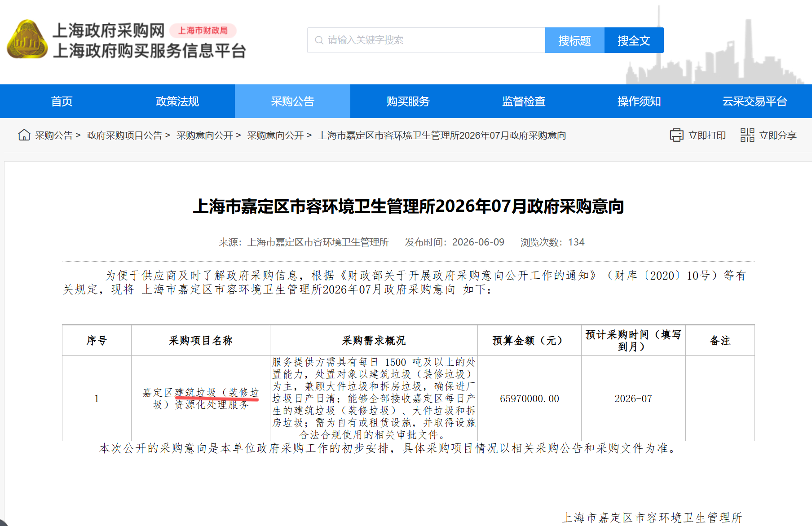Screen dimensions: 812x526
Task: Click the 采购项目名称 table header
Action: pos(200,341)
